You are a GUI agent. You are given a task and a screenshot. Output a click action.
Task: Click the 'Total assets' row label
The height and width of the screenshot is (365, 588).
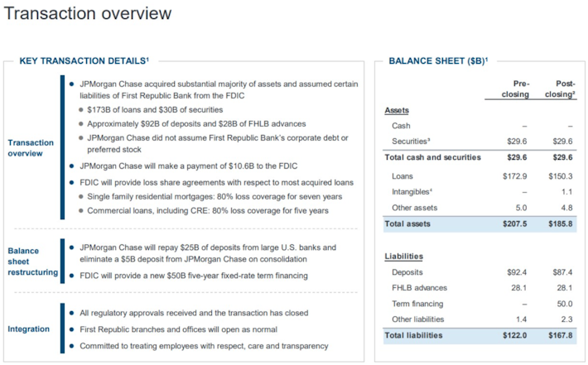(407, 224)
